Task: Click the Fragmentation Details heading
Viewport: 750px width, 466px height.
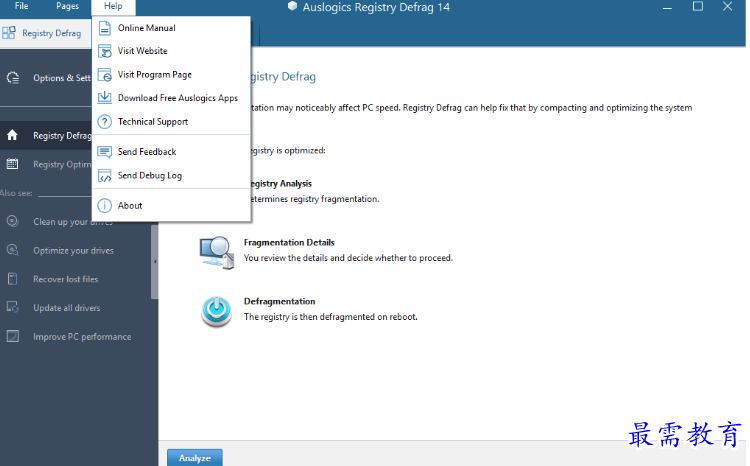Action: pos(289,243)
